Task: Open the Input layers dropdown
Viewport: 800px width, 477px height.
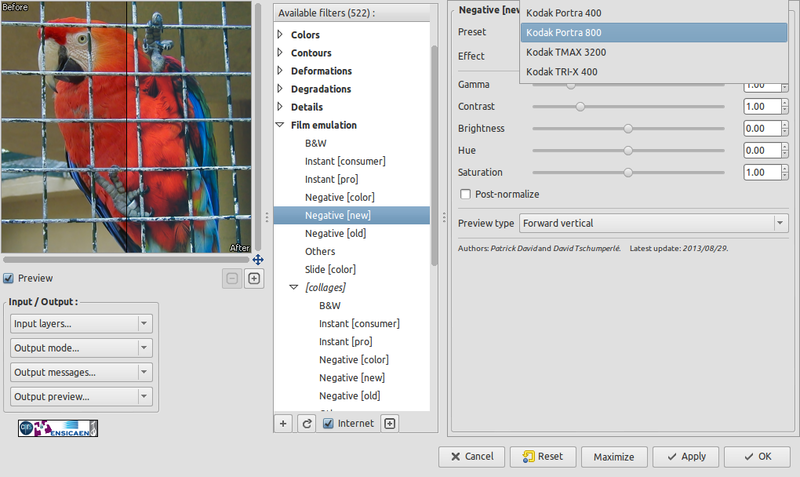Action: [81, 323]
